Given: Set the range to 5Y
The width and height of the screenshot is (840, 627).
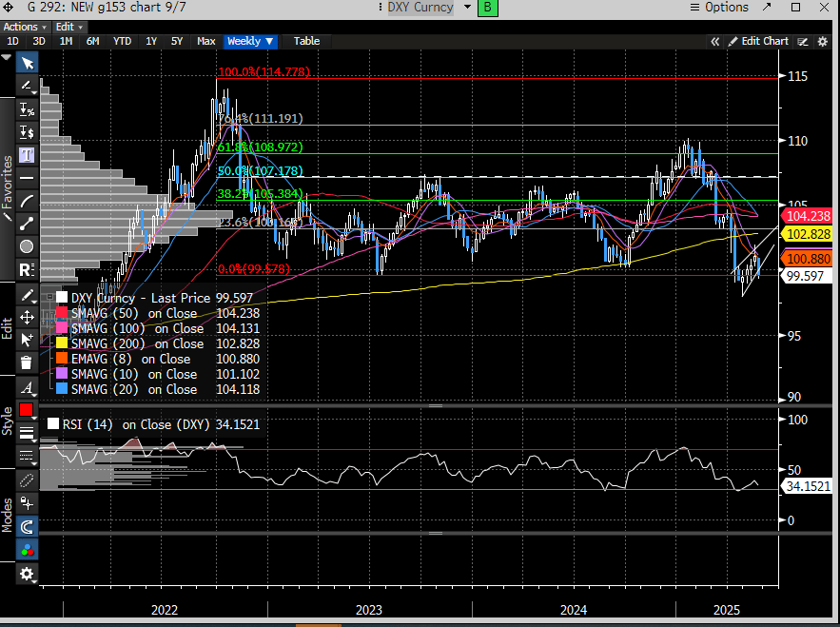Looking at the screenshot, I should point(177,41).
